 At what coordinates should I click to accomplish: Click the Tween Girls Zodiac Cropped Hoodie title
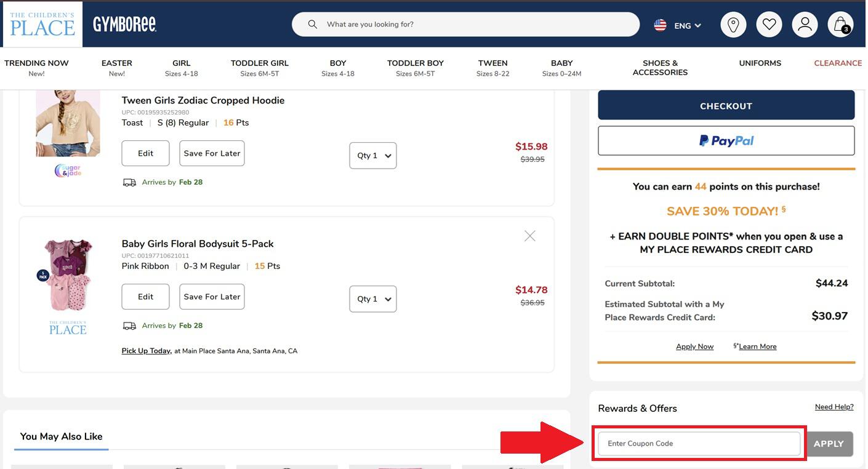click(203, 100)
